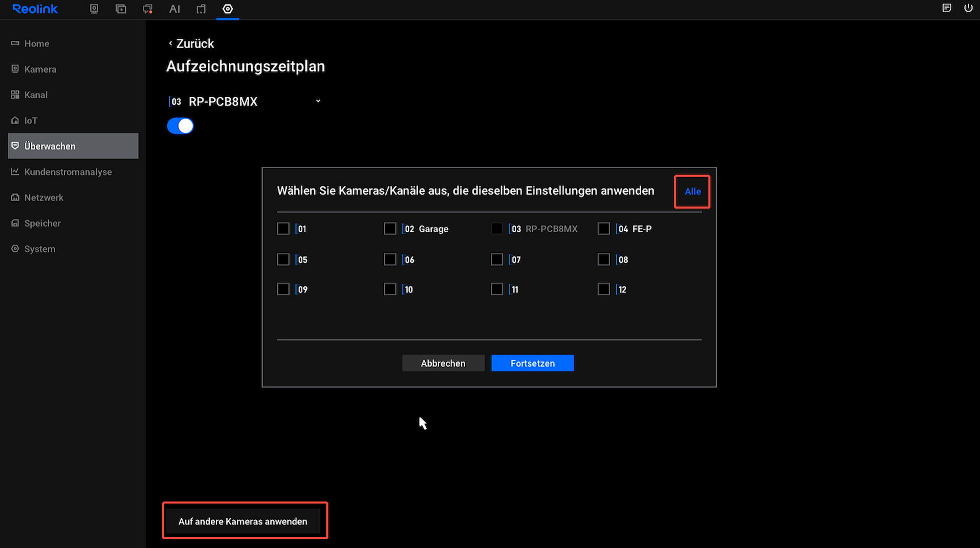Check the channel 07 checkbox
Viewport: 980px width, 548px height.
pyautogui.click(x=497, y=259)
